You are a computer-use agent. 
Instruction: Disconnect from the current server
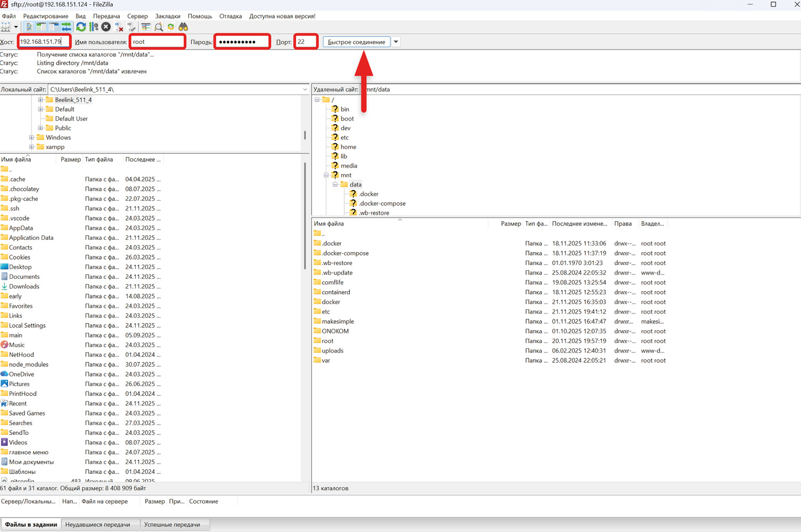[x=119, y=27]
